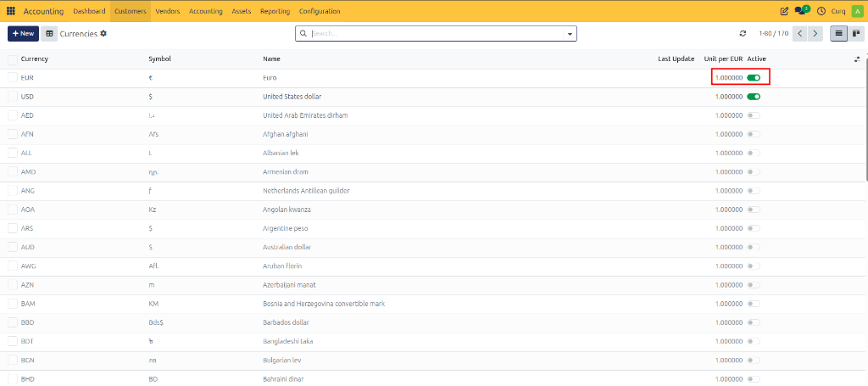Click the Currencies gear settings icon
868x386 pixels.
coord(103,34)
